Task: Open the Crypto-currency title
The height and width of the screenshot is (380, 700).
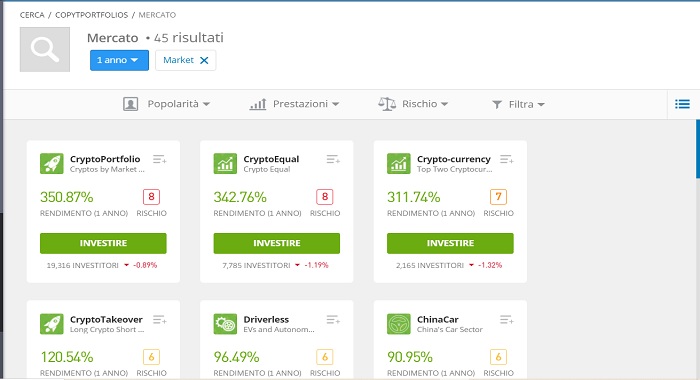Action: tap(454, 159)
